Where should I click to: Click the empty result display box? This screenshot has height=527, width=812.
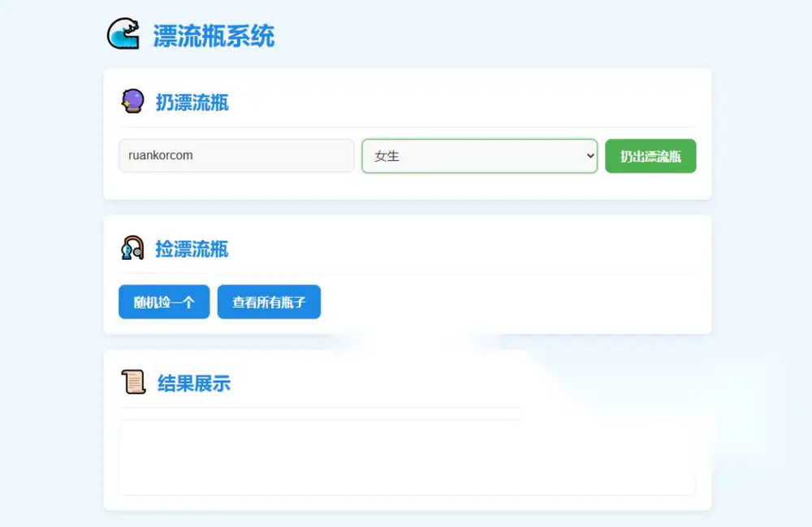tap(407, 458)
